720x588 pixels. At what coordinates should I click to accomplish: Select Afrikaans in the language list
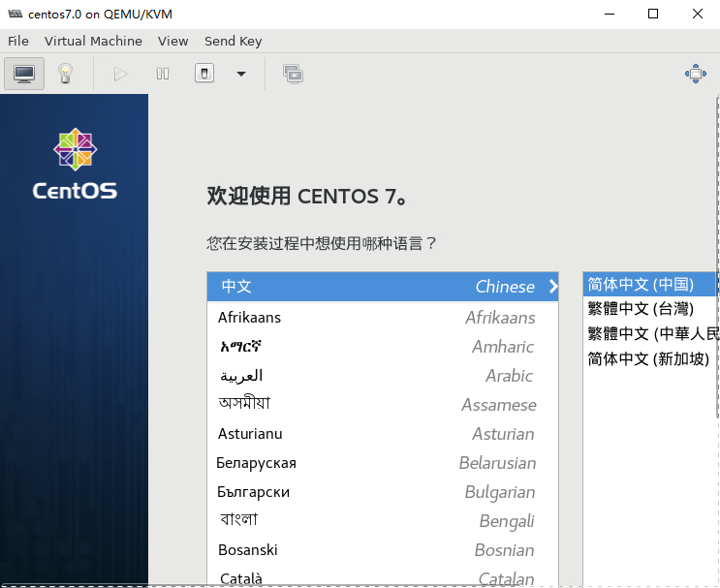[383, 318]
